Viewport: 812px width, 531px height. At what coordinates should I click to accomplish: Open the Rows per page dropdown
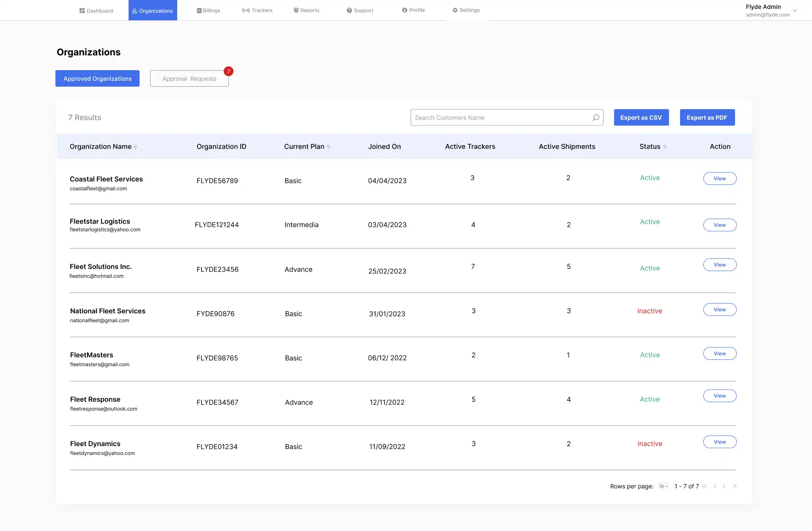click(x=663, y=486)
